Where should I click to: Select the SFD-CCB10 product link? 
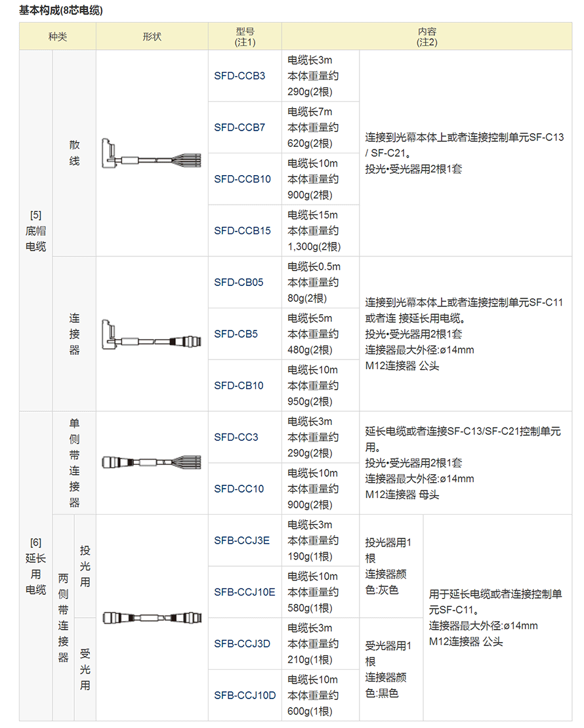242,179
